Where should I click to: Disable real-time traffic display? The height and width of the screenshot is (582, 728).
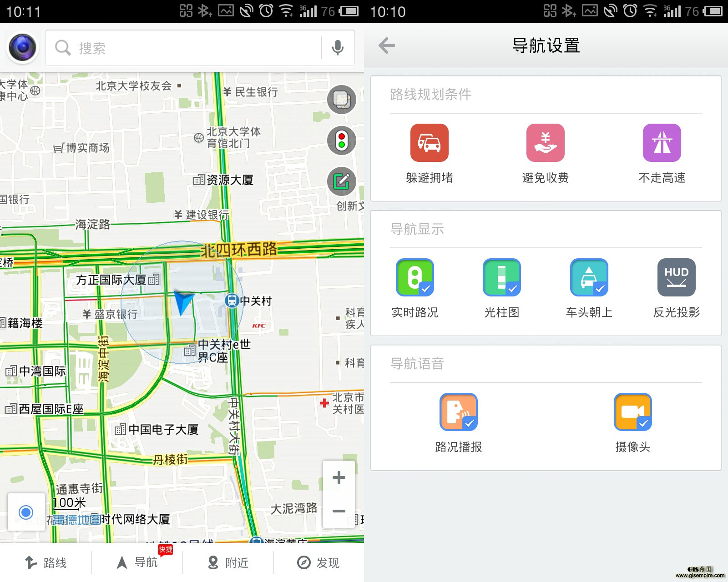click(415, 277)
